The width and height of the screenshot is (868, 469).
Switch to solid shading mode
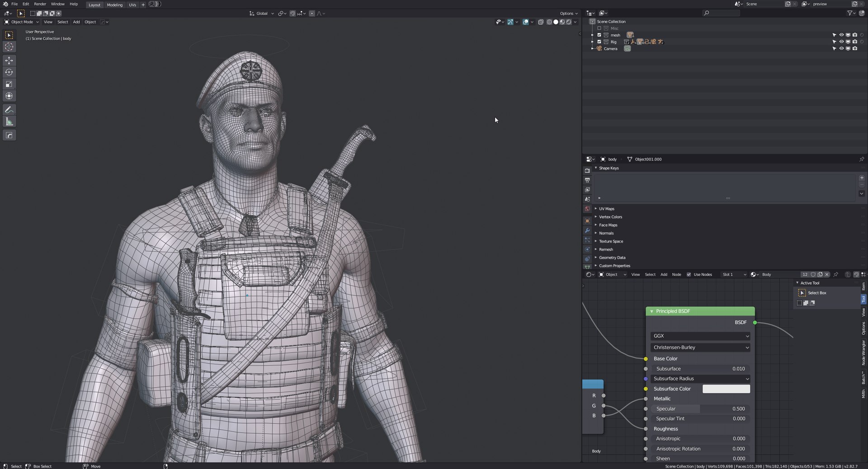tap(556, 22)
